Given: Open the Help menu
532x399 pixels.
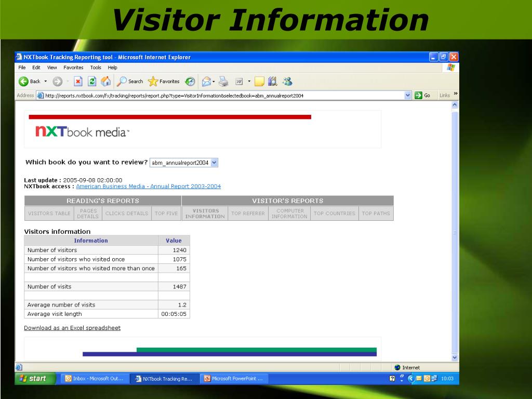Looking at the screenshot, I should (x=112, y=68).
